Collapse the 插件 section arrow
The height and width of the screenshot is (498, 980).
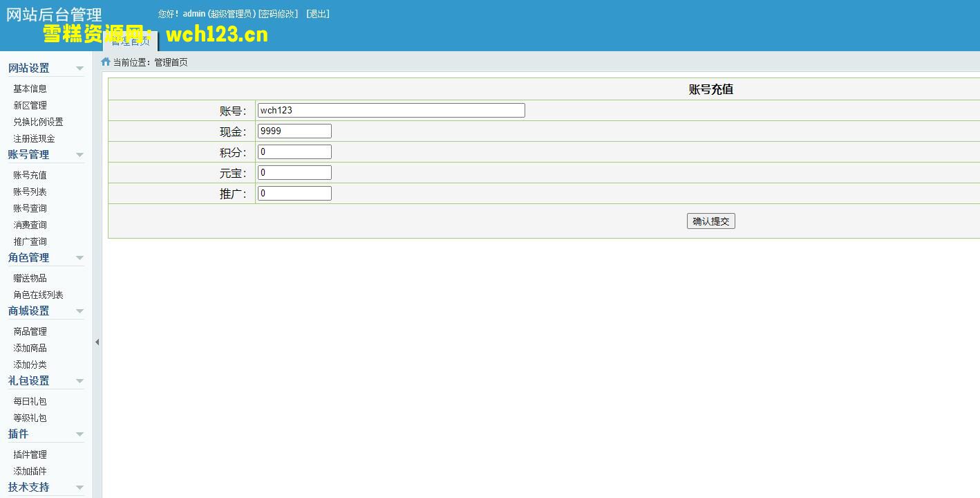79,434
